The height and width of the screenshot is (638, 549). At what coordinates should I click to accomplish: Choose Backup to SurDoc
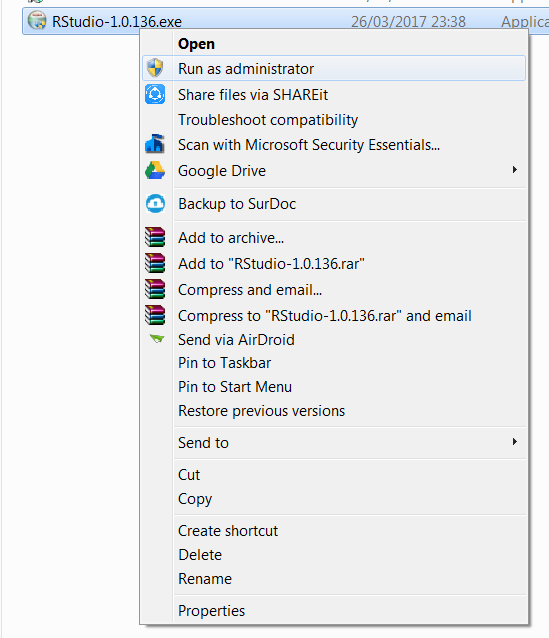[334, 203]
